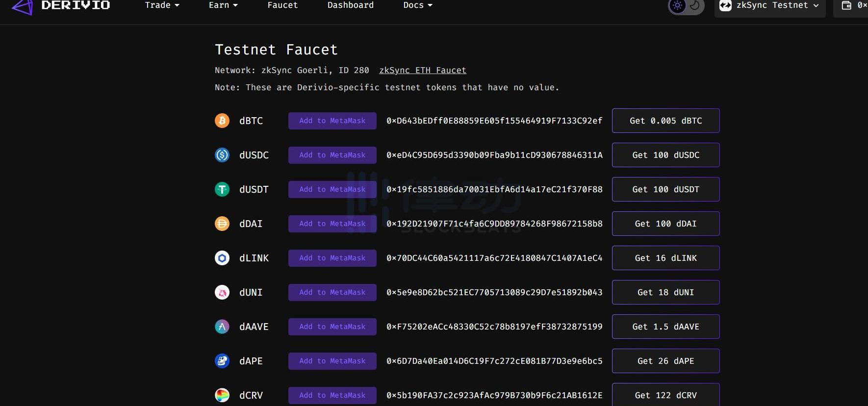Add dDAI to MetaMask
Screen dimensions: 868x406
[x=332, y=224]
